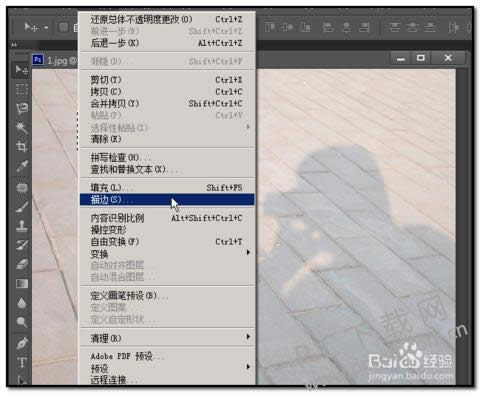Choose 拷贝 (C) from the menu
The width and height of the screenshot is (480, 393).
167,92
